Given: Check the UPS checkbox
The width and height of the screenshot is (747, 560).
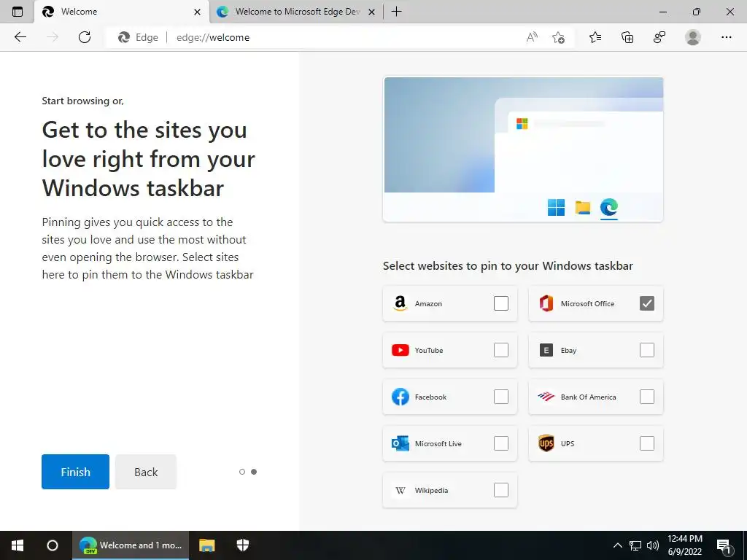Looking at the screenshot, I should [647, 443].
